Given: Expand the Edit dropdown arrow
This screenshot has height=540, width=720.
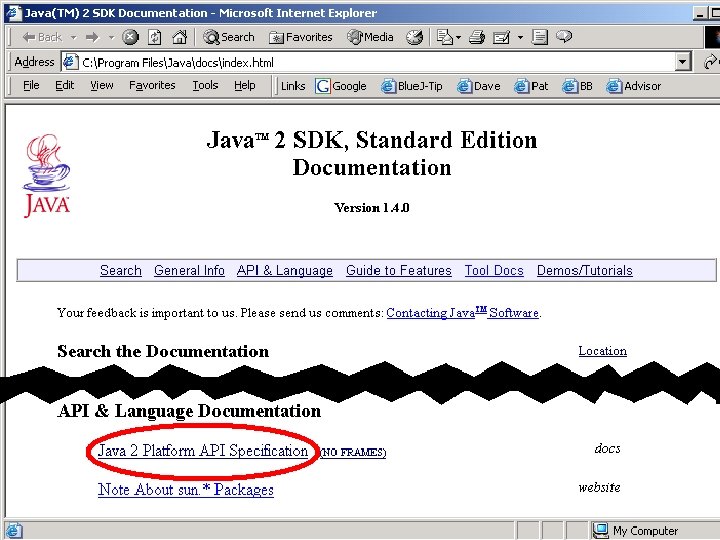Looking at the screenshot, I should click(x=520, y=37).
